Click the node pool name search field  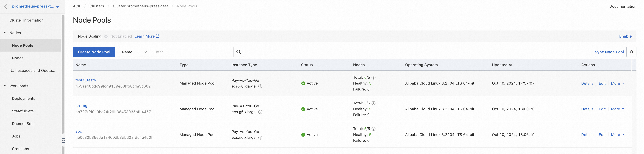[x=192, y=52]
